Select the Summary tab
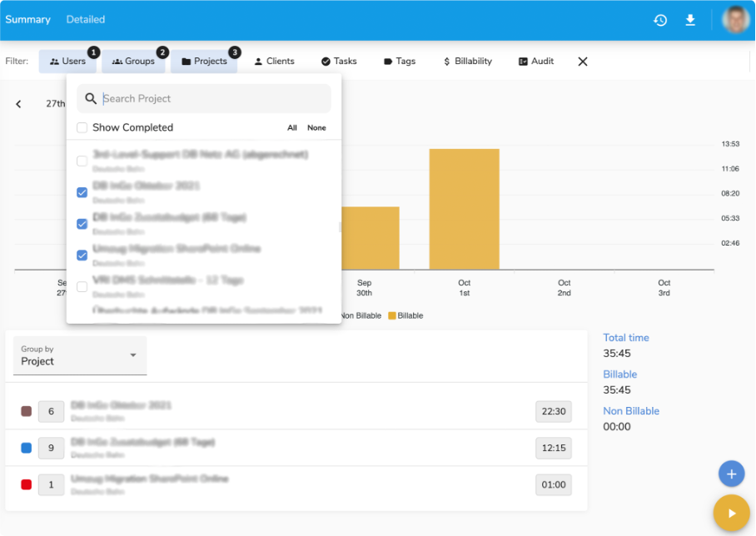 [27, 19]
